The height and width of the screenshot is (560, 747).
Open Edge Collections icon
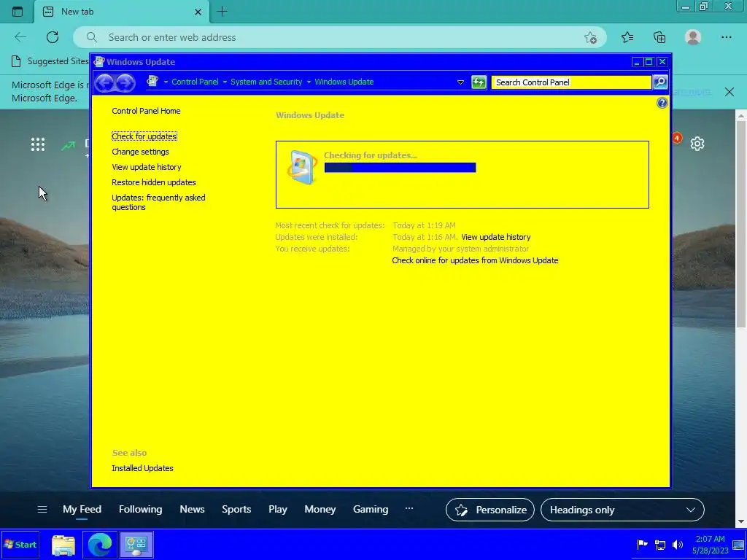click(659, 37)
